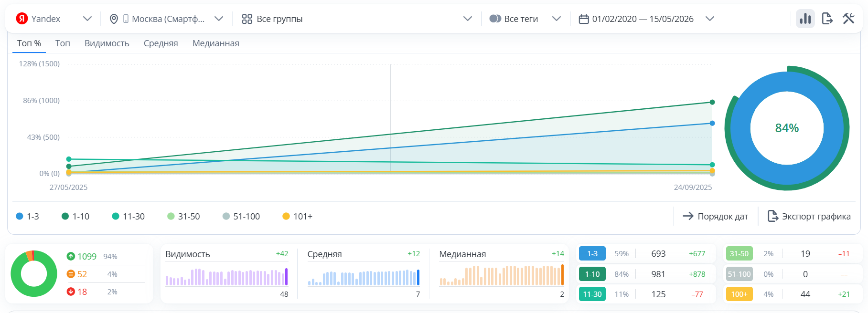Hide the 101+ series in legend
Screen dimensions: 868x313
point(297,216)
